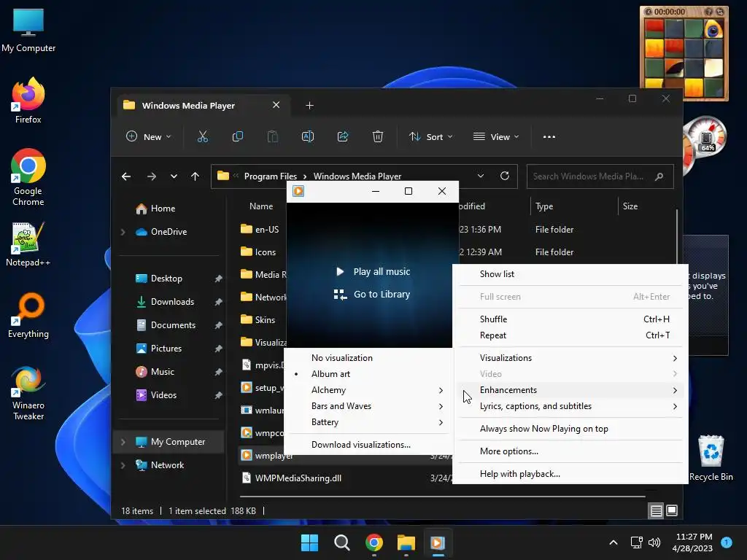Image resolution: width=747 pixels, height=560 pixels.
Task: Expand Lyrics, captions, and subtitles submenu
Action: pos(570,406)
